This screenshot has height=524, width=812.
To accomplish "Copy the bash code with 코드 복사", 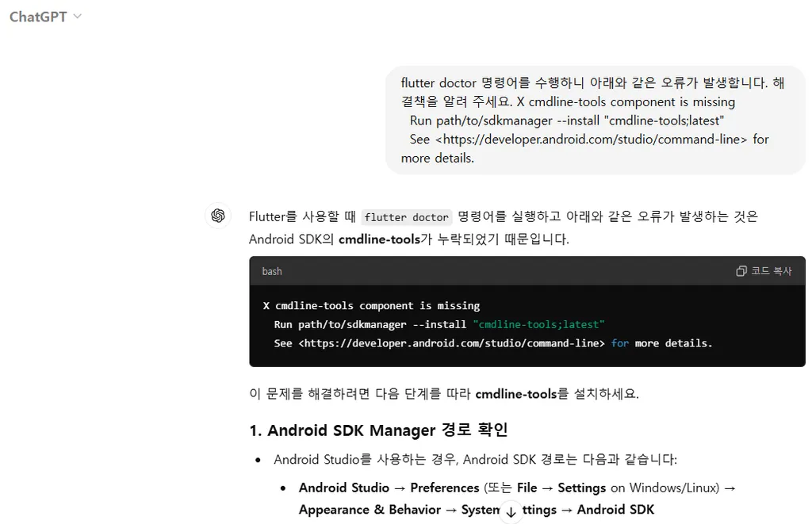I will (x=764, y=271).
